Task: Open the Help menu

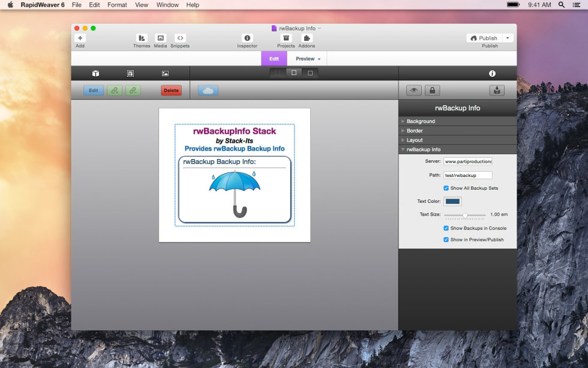Action: [x=193, y=5]
